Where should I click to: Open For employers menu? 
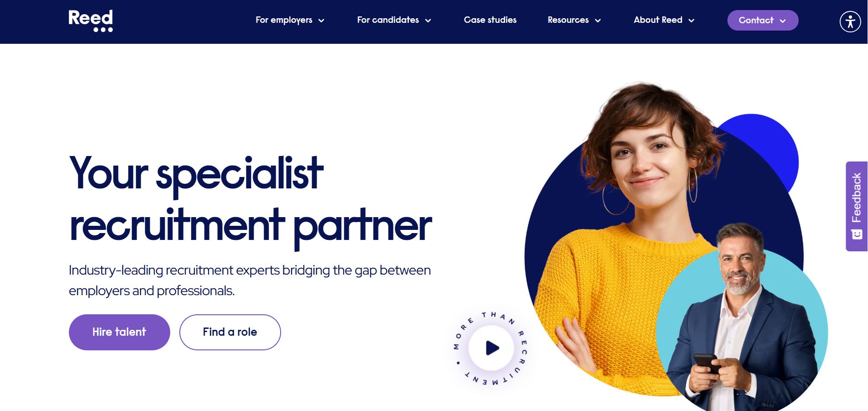tap(290, 20)
